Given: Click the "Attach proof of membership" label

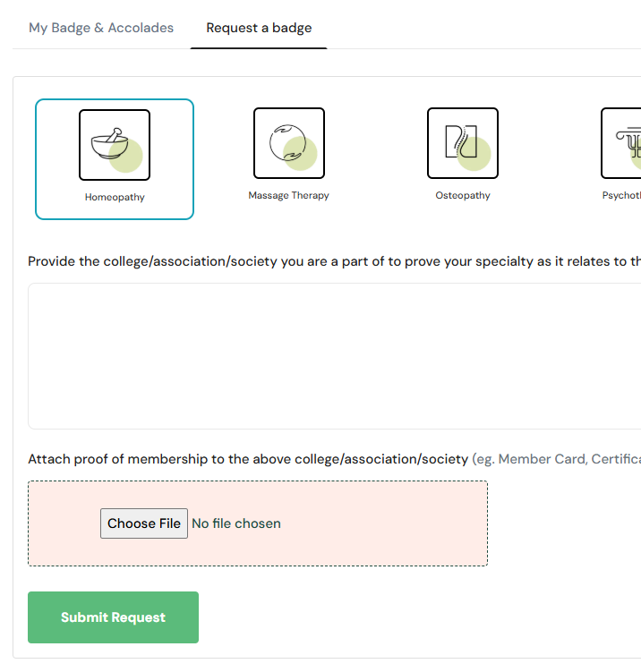Looking at the screenshot, I should [248, 459].
